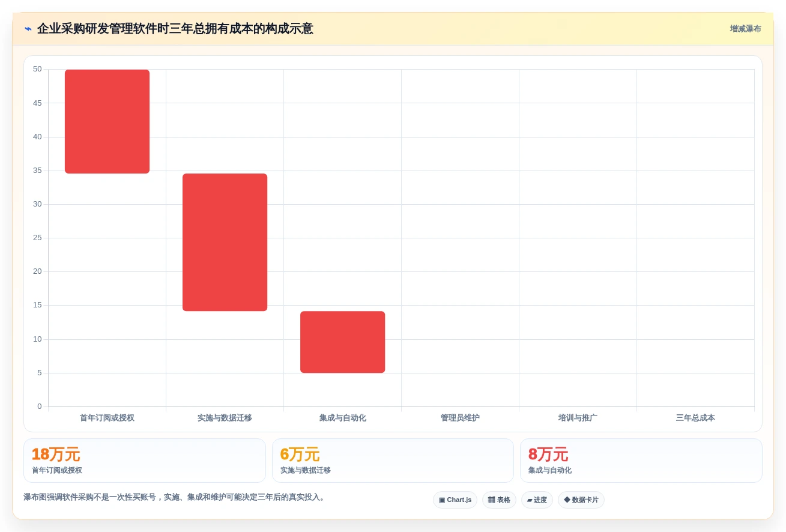Click the 进度 tag chip
Image resolution: width=786 pixels, height=532 pixels.
point(537,500)
